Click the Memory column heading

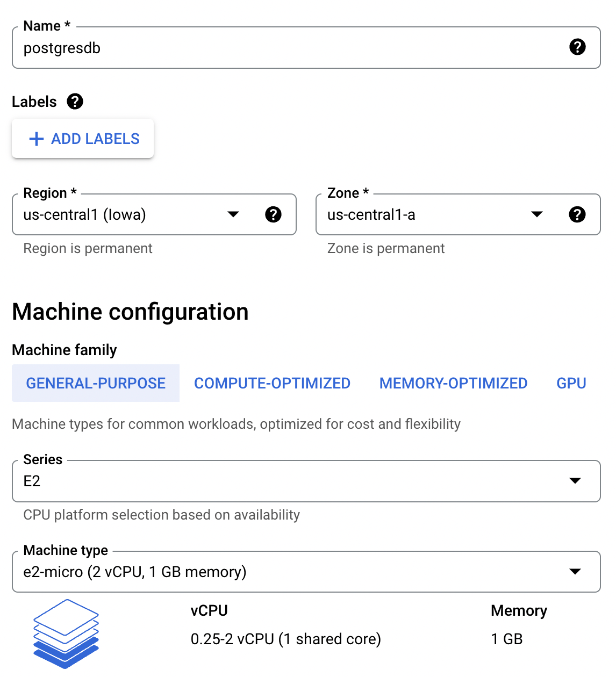(519, 610)
